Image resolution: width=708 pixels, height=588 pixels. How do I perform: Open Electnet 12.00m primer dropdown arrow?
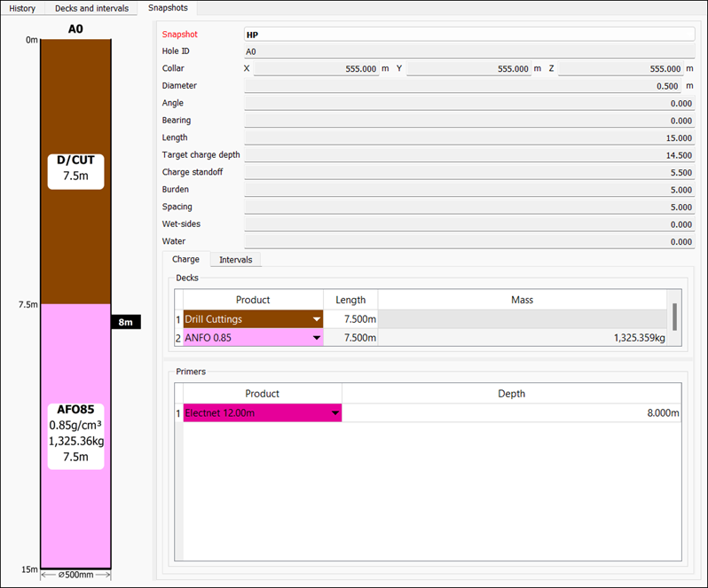335,413
